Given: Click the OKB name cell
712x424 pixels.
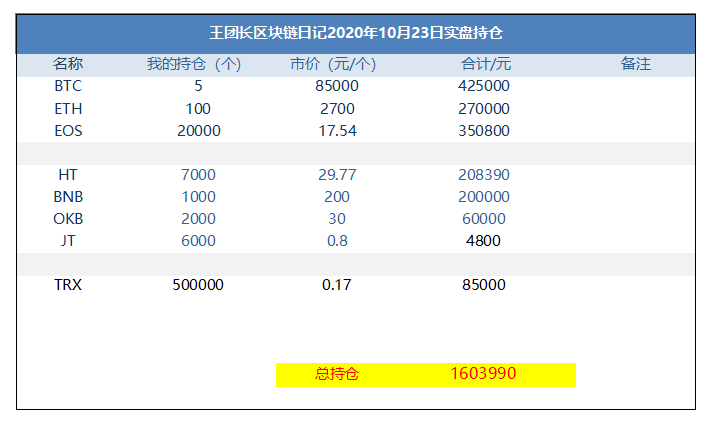Looking at the screenshot, I should [68, 219].
